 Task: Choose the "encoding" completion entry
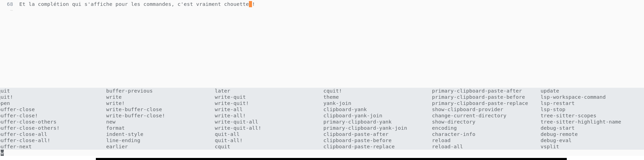point(444,128)
